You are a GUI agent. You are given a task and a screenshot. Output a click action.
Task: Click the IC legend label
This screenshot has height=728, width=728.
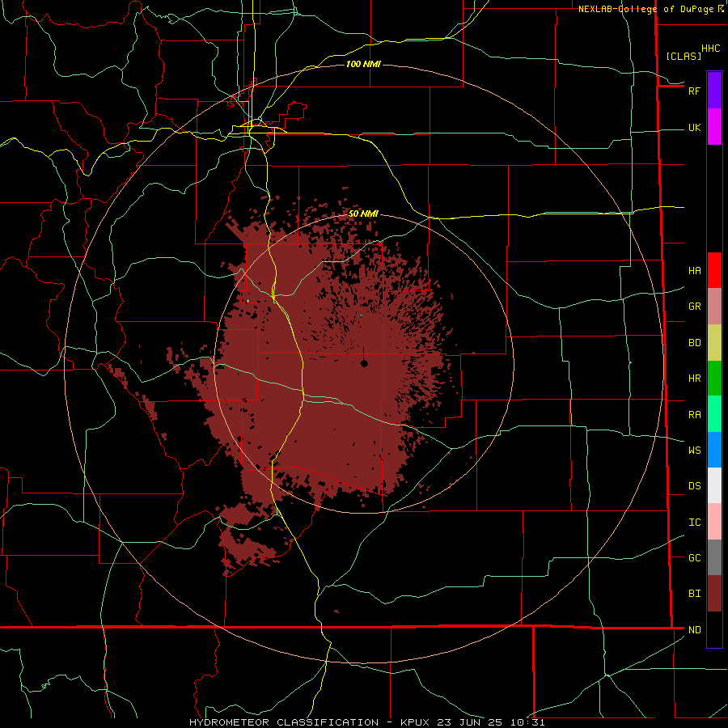point(694,522)
